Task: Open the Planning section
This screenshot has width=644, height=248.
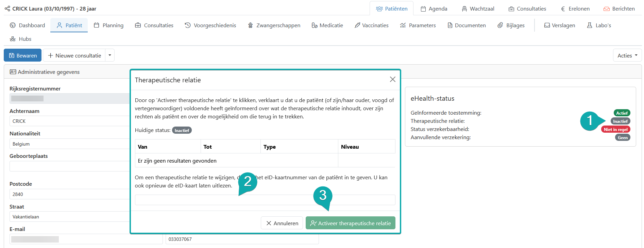Action: [108, 25]
